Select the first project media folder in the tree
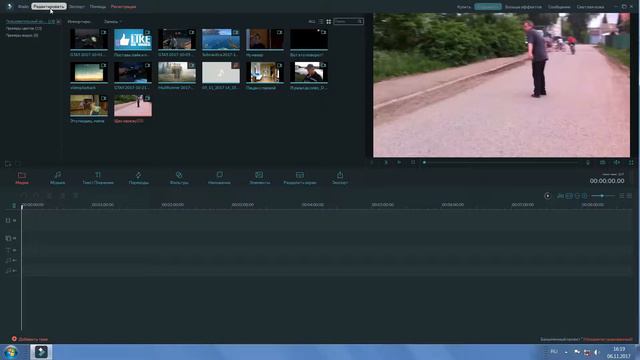640x360 pixels. [30, 21]
